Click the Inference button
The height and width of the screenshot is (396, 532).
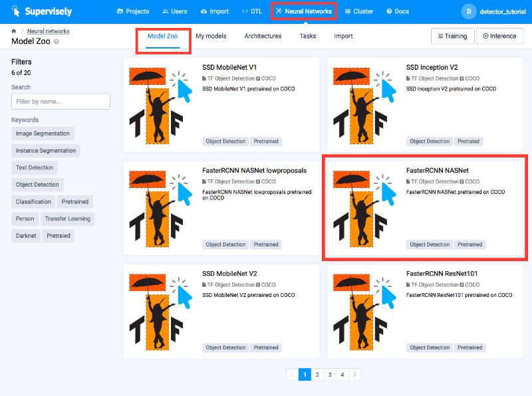point(499,36)
